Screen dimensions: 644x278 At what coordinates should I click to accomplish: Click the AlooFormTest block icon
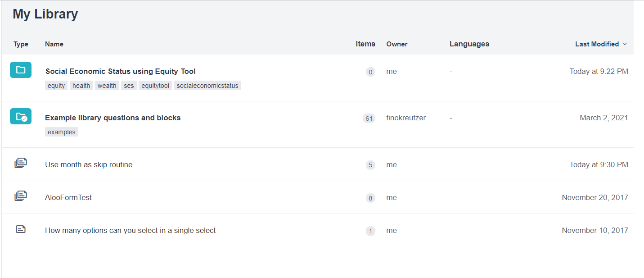click(x=21, y=196)
